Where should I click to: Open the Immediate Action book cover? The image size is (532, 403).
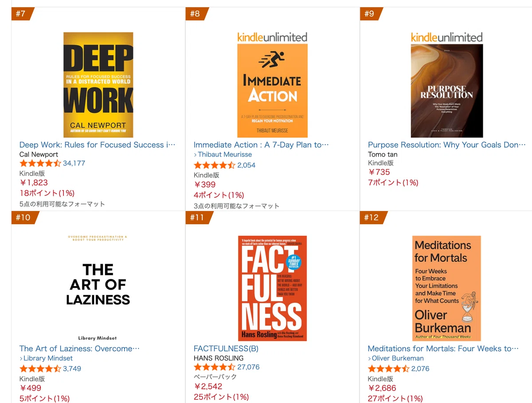coord(272,85)
